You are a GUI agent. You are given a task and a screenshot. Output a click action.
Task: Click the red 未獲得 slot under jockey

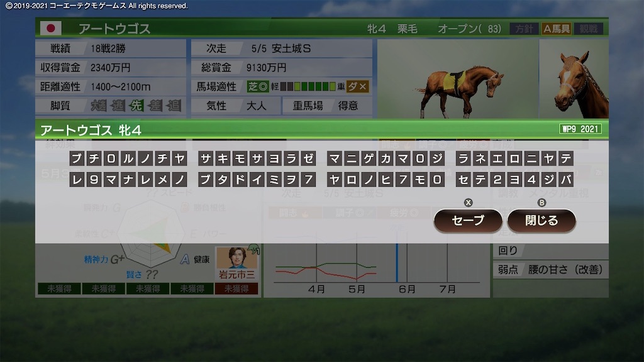pyautogui.click(x=236, y=288)
